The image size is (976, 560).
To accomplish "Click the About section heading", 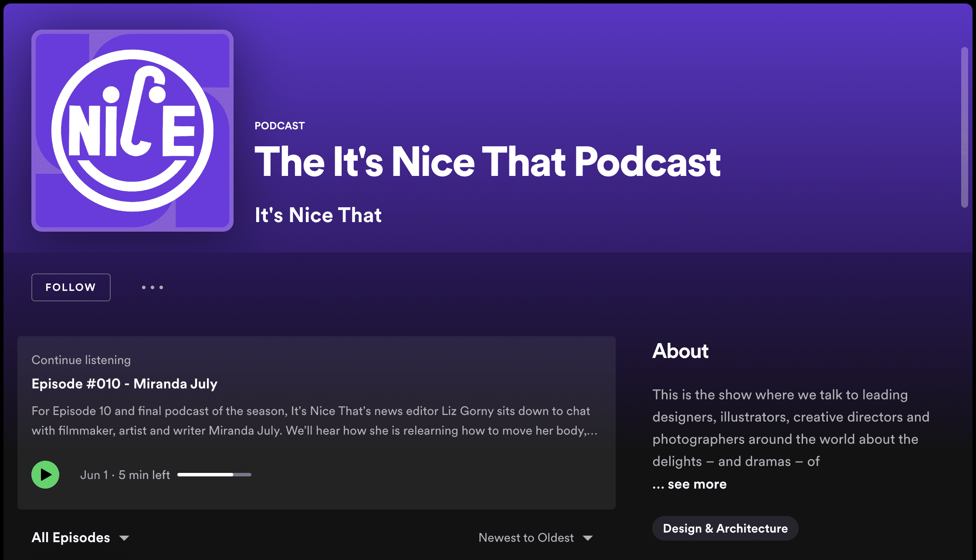I will pyautogui.click(x=680, y=351).
